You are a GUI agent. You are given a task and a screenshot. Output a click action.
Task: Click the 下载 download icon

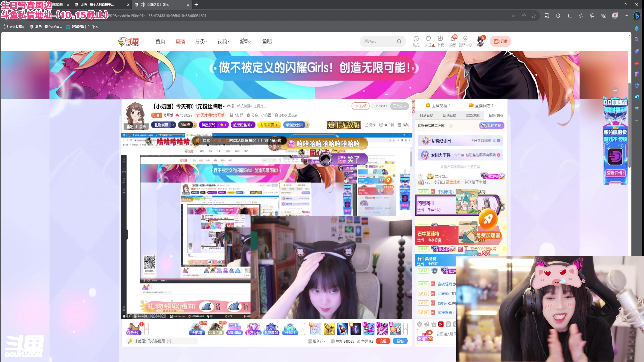(440, 41)
